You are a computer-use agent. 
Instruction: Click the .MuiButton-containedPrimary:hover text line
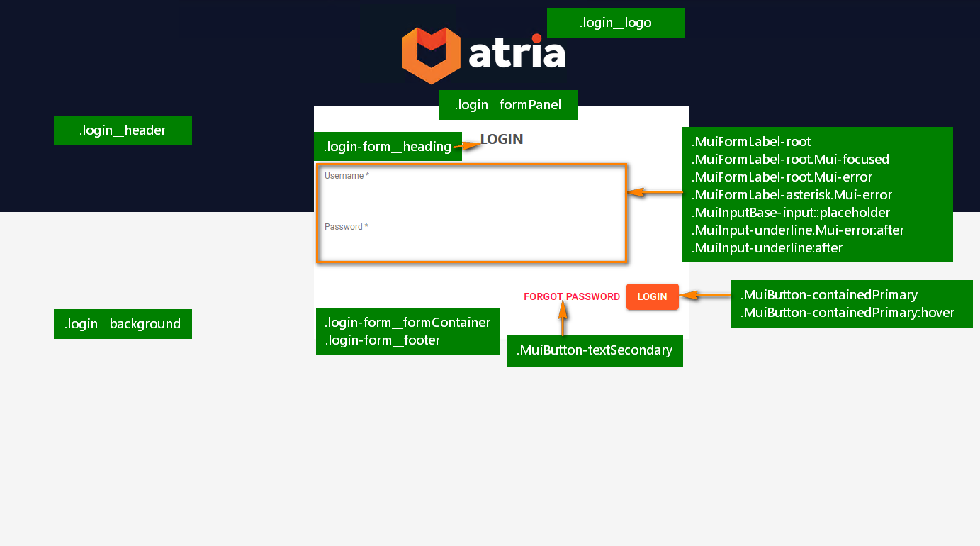[x=847, y=313]
